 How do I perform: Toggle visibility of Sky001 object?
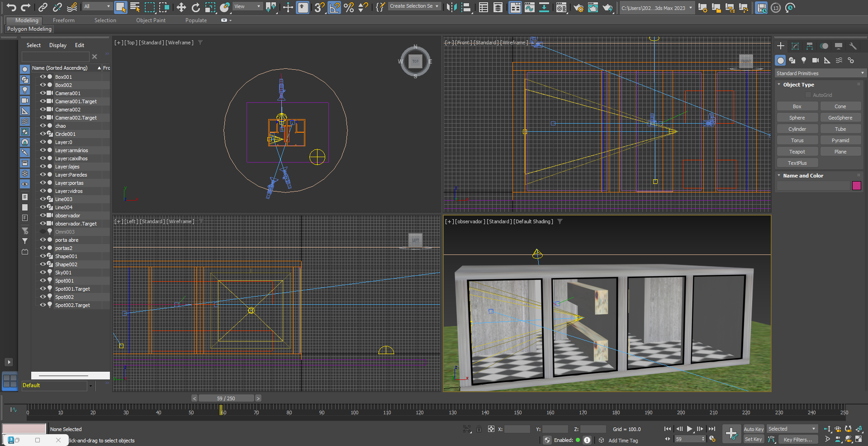pos(43,273)
